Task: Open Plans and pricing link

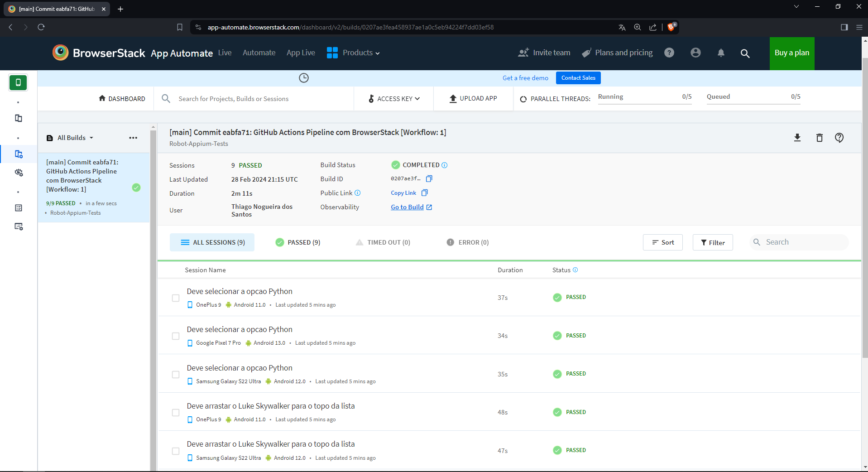Action: point(617,53)
